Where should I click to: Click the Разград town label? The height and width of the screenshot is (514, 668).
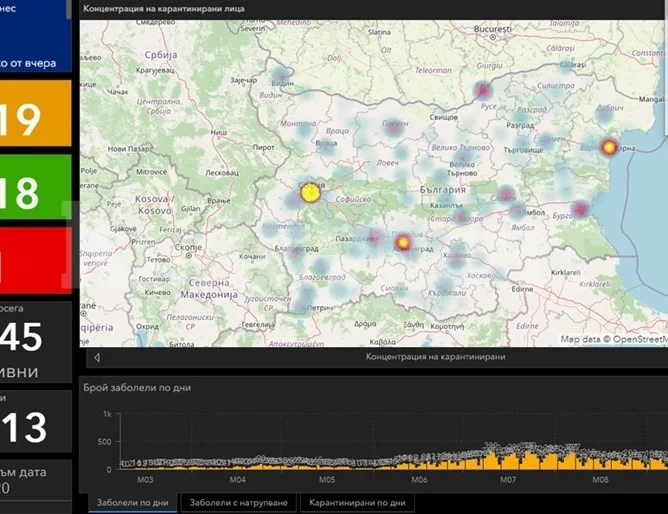point(520,125)
